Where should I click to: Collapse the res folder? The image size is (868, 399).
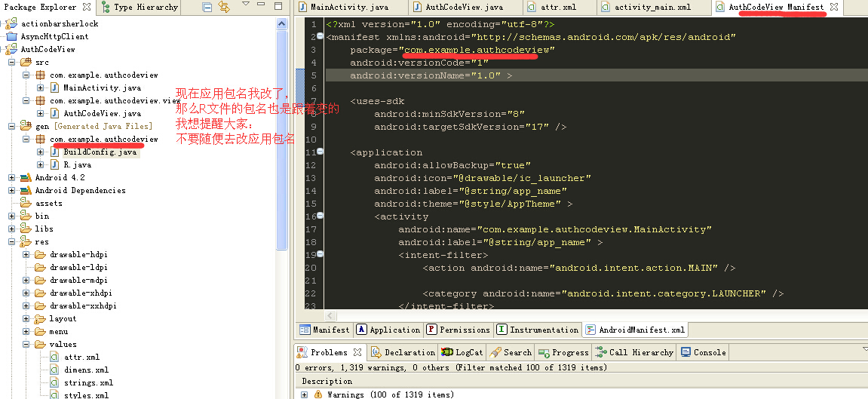[11, 242]
